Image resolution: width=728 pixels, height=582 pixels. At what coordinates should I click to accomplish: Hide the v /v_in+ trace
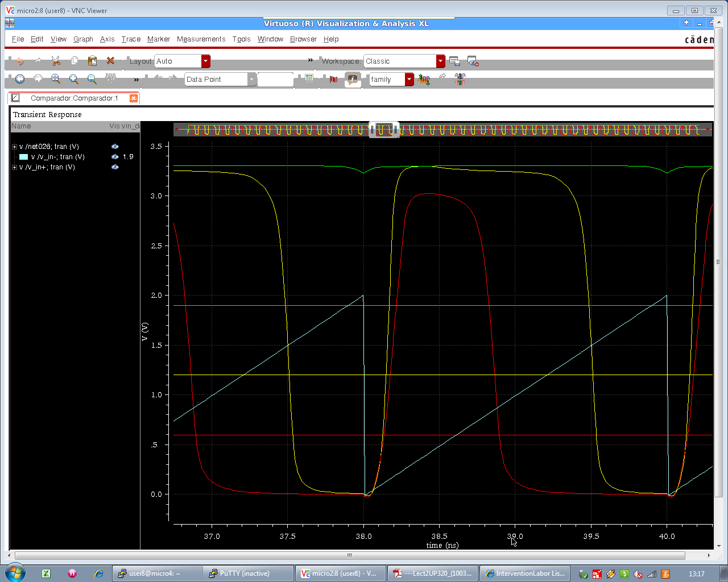pos(115,167)
